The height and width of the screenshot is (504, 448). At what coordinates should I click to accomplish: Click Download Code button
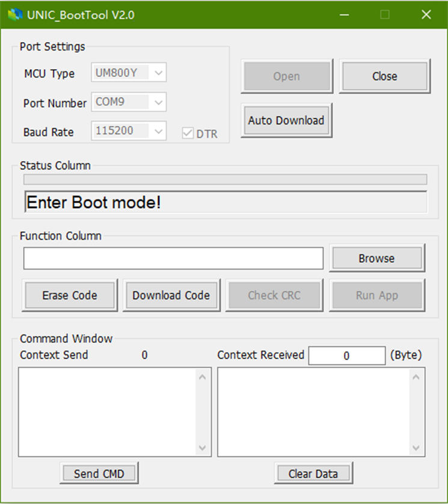coord(171,295)
